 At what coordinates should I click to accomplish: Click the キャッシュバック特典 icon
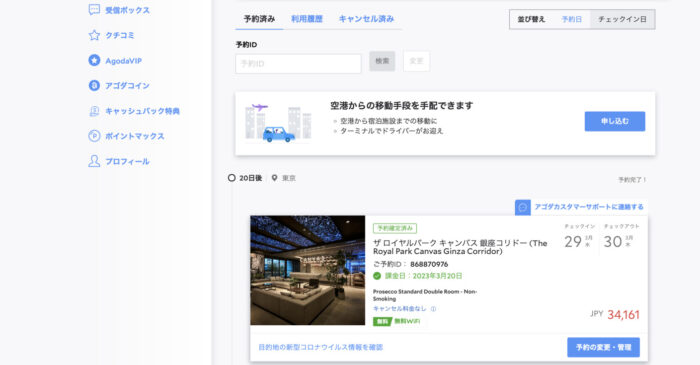tap(94, 111)
